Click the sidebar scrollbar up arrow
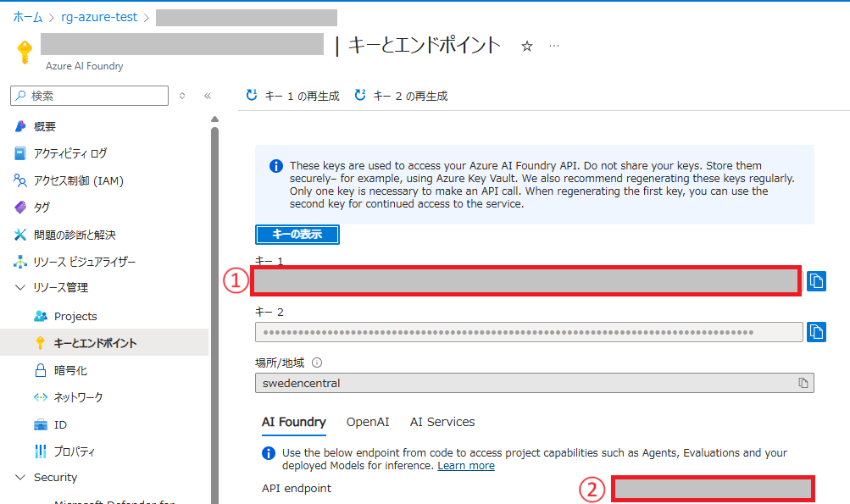 [214, 119]
